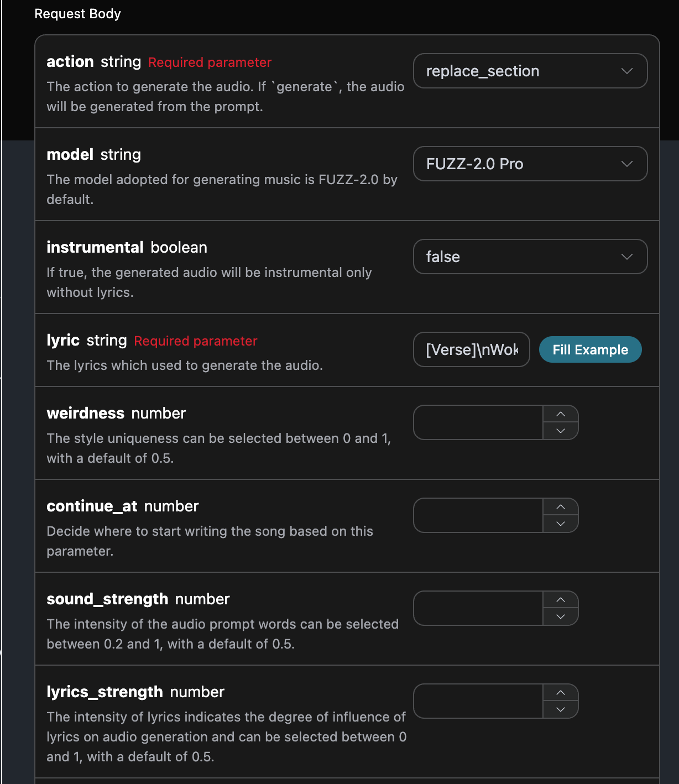Expand the model dropdown set to FUZZ-2.0 Pro
The height and width of the screenshot is (784, 679).
[530, 164]
